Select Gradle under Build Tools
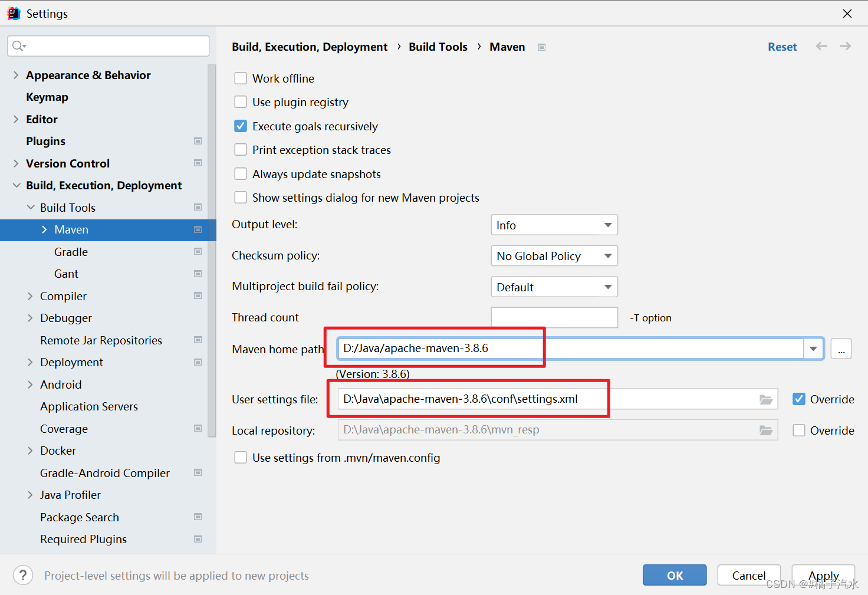The height and width of the screenshot is (595, 868). [x=71, y=252]
